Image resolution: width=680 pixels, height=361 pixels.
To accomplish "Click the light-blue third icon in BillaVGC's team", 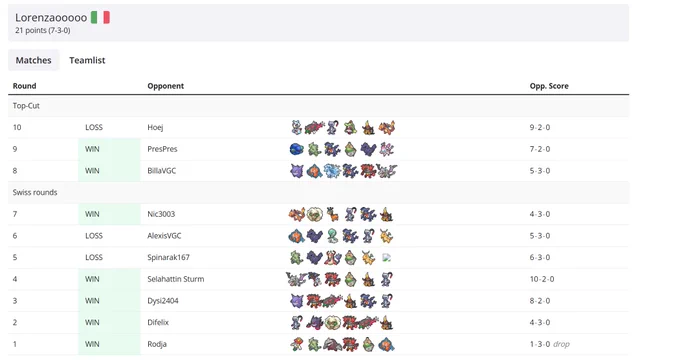I will tap(332, 171).
